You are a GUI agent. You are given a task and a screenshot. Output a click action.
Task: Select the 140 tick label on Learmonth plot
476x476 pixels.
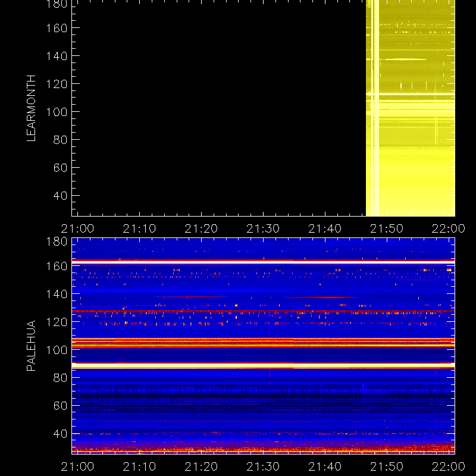pos(57,56)
